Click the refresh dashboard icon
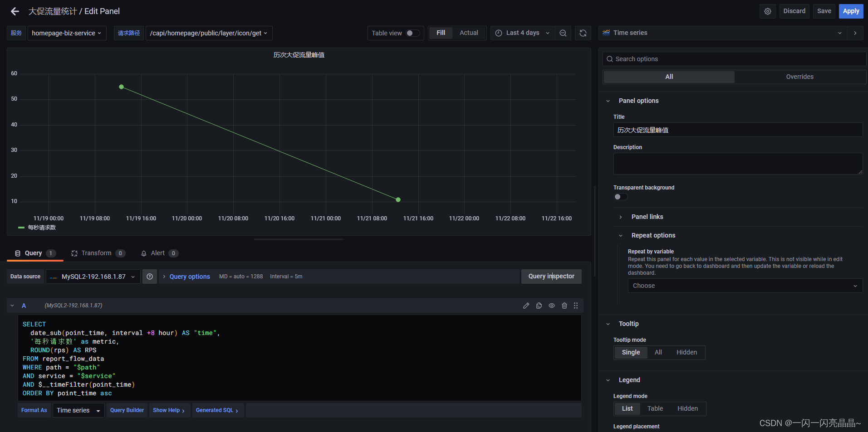This screenshot has width=868, height=432. (x=583, y=33)
